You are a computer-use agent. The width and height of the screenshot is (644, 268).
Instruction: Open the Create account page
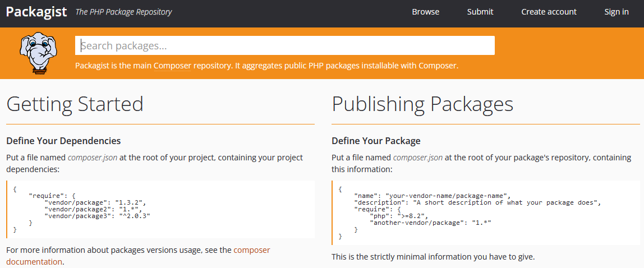pyautogui.click(x=549, y=12)
